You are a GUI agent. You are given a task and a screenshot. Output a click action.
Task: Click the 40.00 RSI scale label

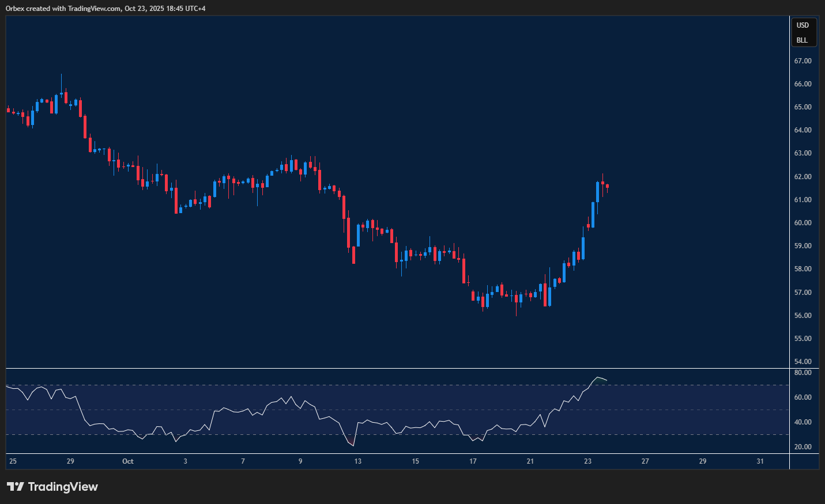(x=803, y=422)
